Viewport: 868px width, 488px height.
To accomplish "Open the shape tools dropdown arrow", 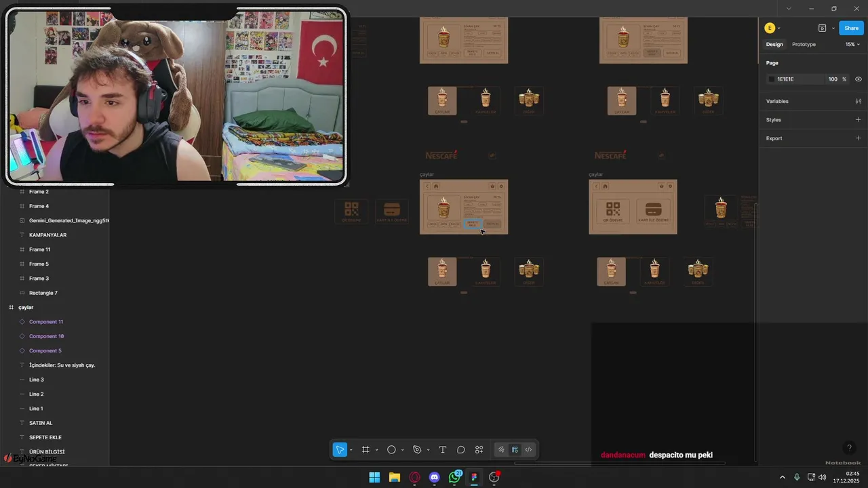I will coord(402,450).
